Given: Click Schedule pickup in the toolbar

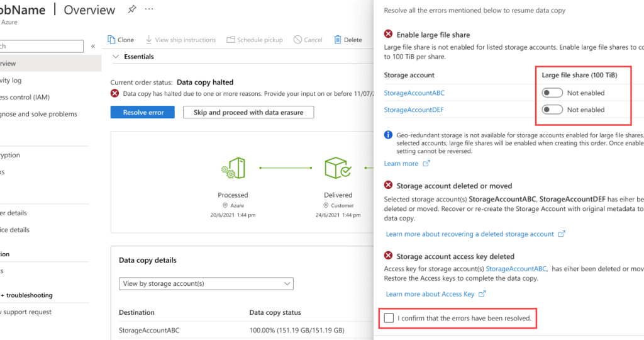Looking at the screenshot, I should (255, 40).
